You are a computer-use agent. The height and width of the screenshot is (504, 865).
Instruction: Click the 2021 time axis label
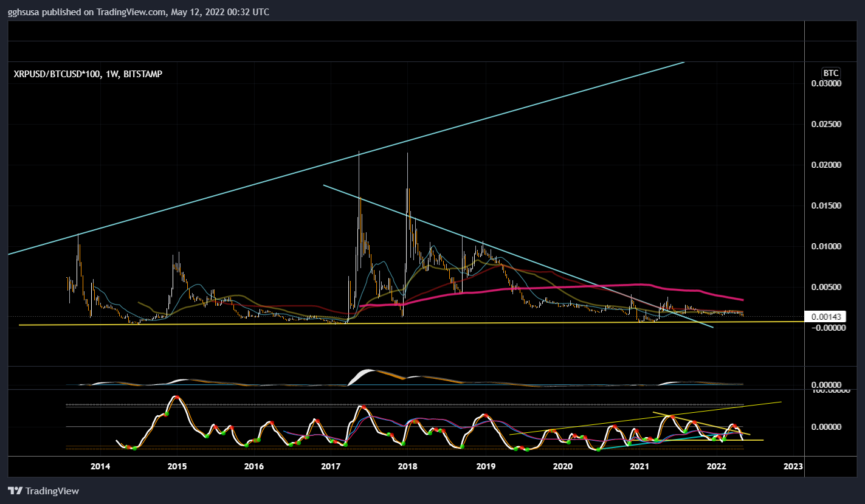(639, 466)
